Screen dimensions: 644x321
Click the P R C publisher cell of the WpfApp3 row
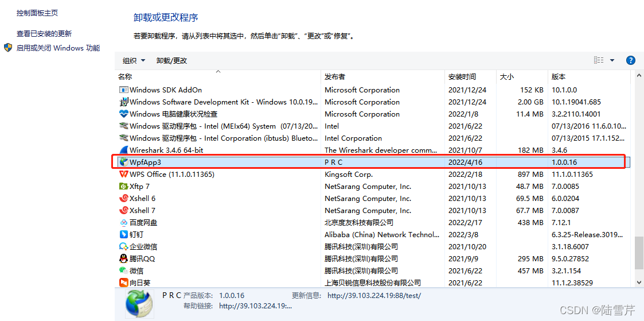pos(334,163)
